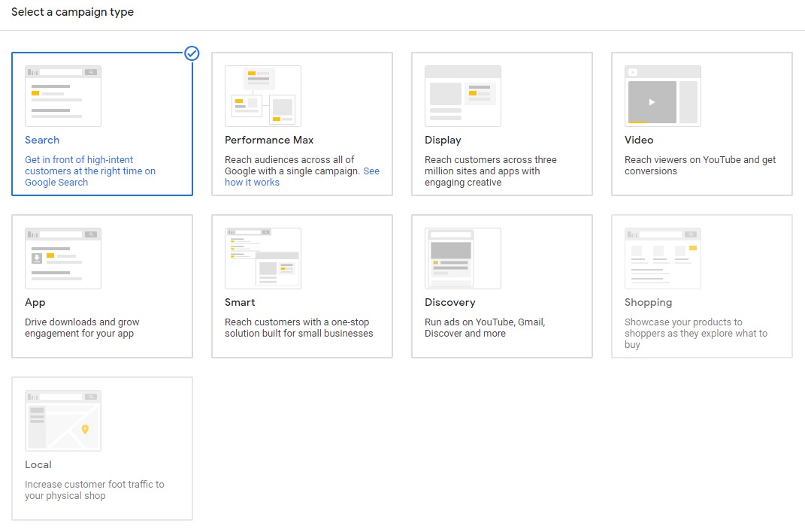Click the Shopping campaign illustration icon

click(x=663, y=258)
